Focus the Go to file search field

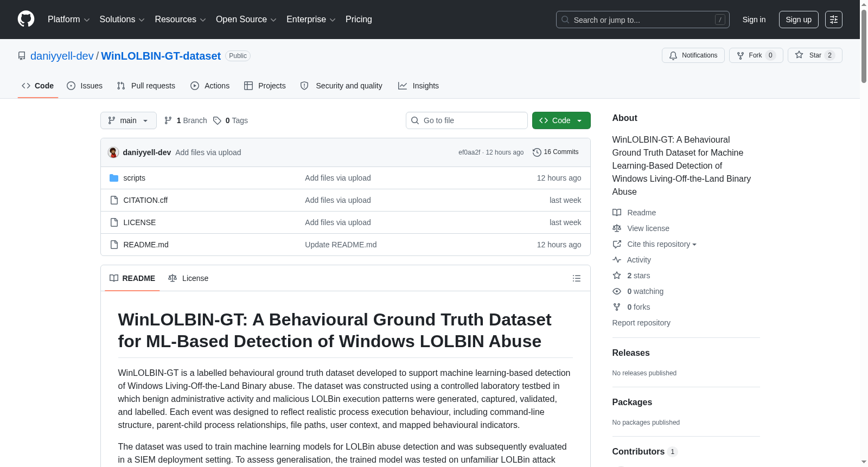tap(467, 120)
